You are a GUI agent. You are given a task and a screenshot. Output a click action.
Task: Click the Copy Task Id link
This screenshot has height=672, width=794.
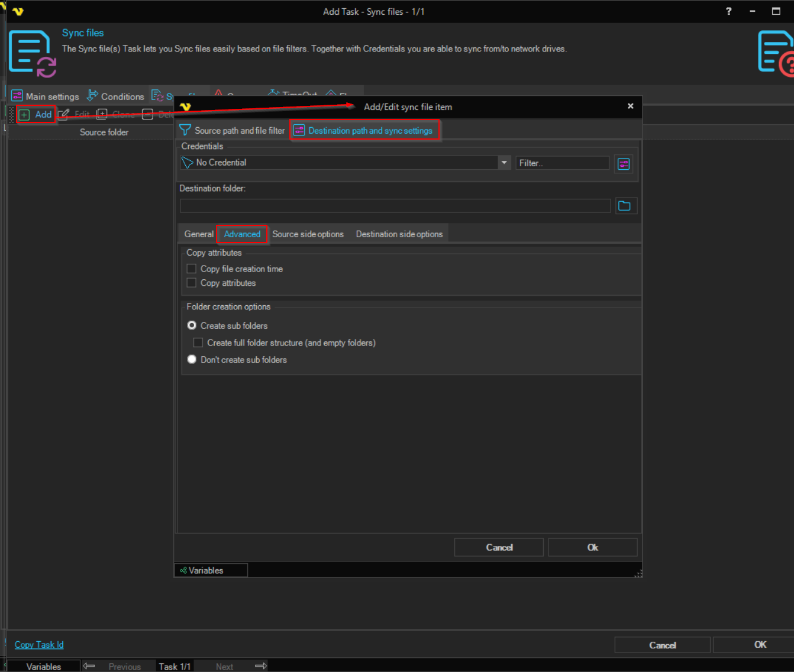pos(39,645)
